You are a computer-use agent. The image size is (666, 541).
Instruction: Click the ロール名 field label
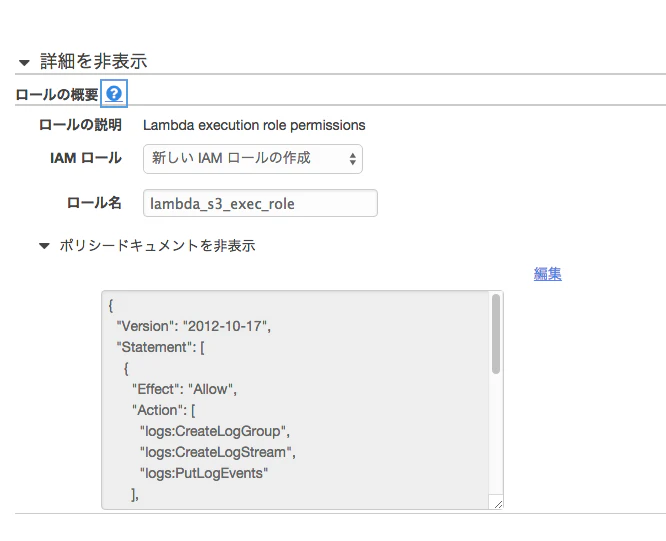94,203
